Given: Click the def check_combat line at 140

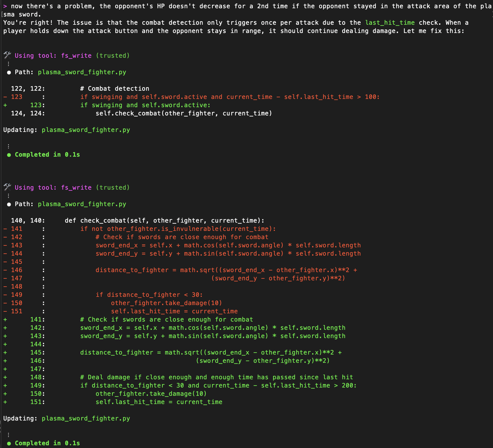Looking at the screenshot, I should (x=164, y=220).
